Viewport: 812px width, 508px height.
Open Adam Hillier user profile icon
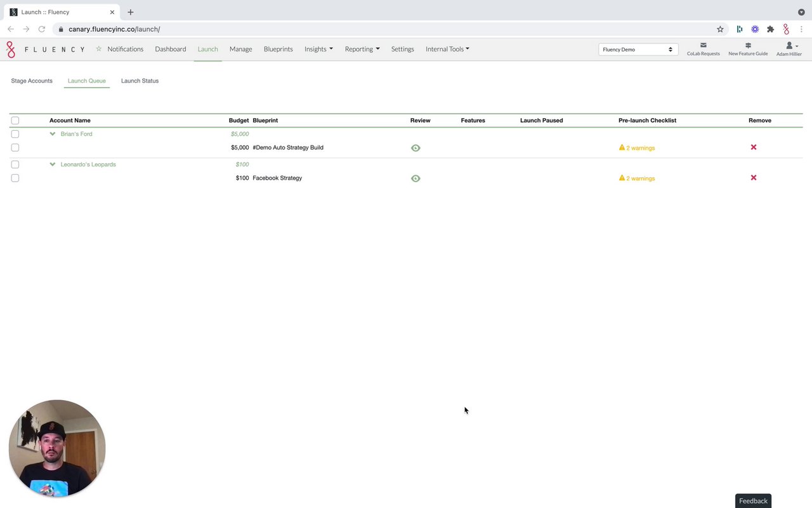point(789,46)
